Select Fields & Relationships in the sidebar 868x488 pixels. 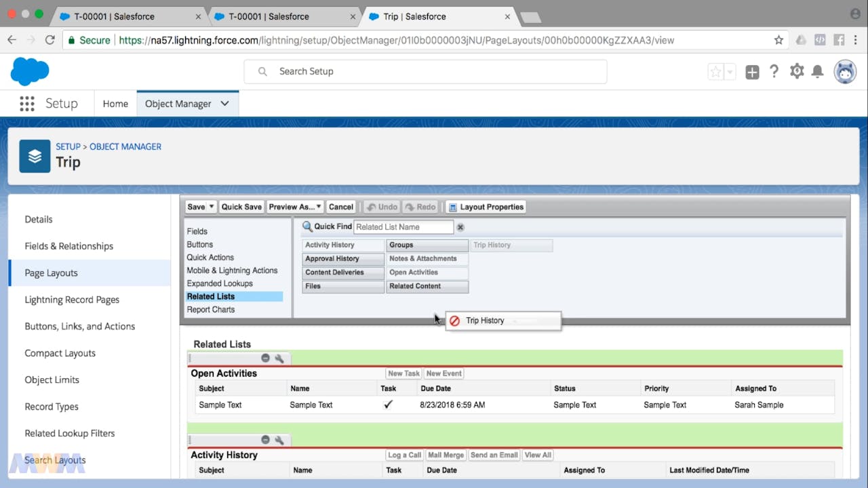coord(68,246)
